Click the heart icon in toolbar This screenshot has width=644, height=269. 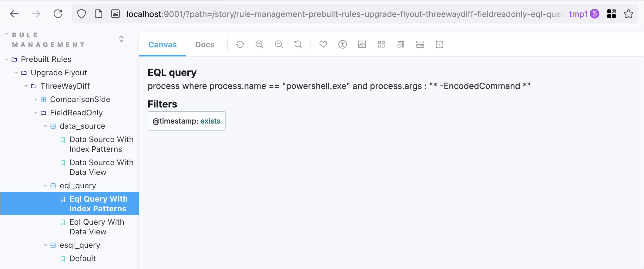coord(323,45)
